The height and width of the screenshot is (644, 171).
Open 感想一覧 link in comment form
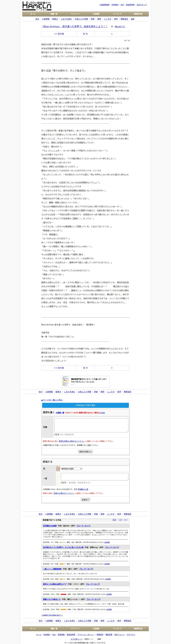(60, 413)
